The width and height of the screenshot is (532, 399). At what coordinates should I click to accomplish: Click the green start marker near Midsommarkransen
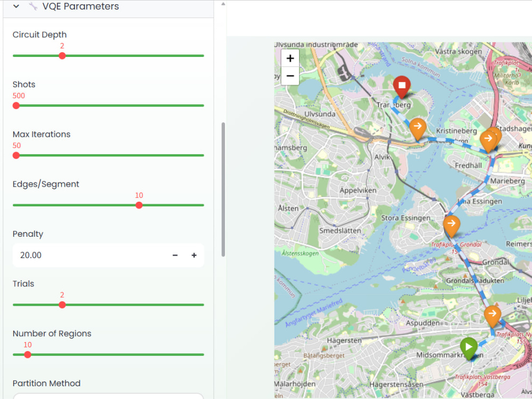(x=469, y=348)
